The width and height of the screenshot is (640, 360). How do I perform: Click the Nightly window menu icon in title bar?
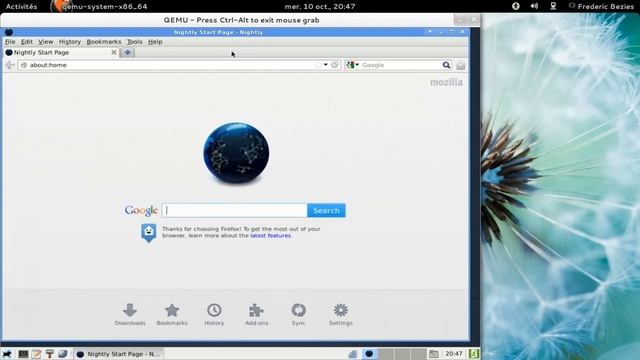[9, 32]
